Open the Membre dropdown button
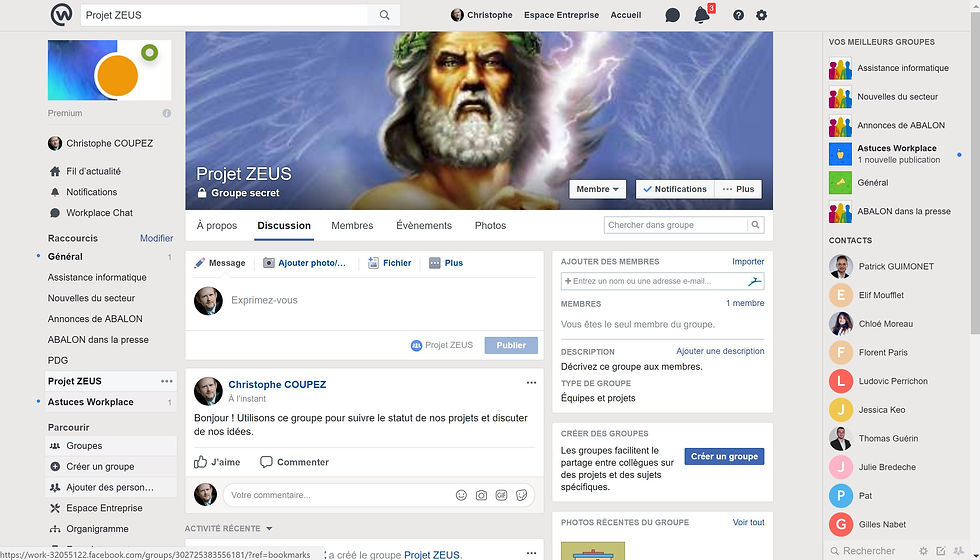The height and width of the screenshot is (560, 980). (x=598, y=189)
